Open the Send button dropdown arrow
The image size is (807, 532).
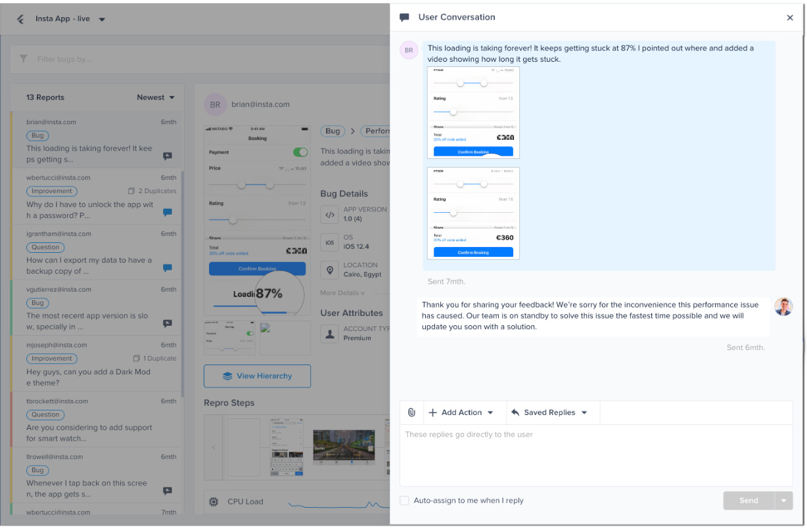[x=783, y=500]
